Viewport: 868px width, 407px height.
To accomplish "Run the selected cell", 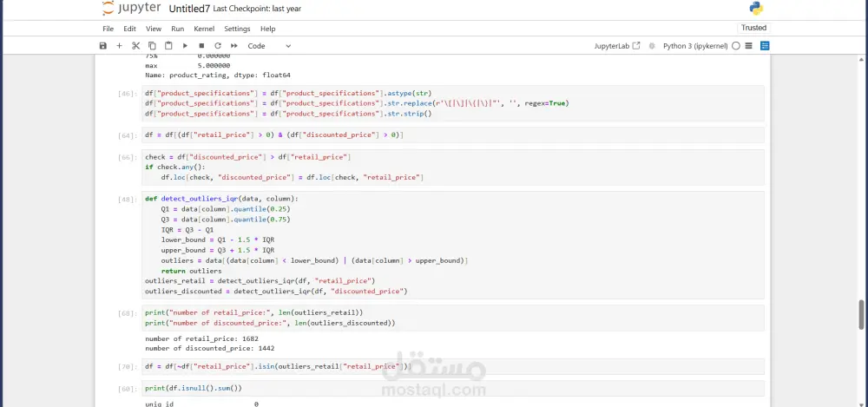I will click(185, 46).
